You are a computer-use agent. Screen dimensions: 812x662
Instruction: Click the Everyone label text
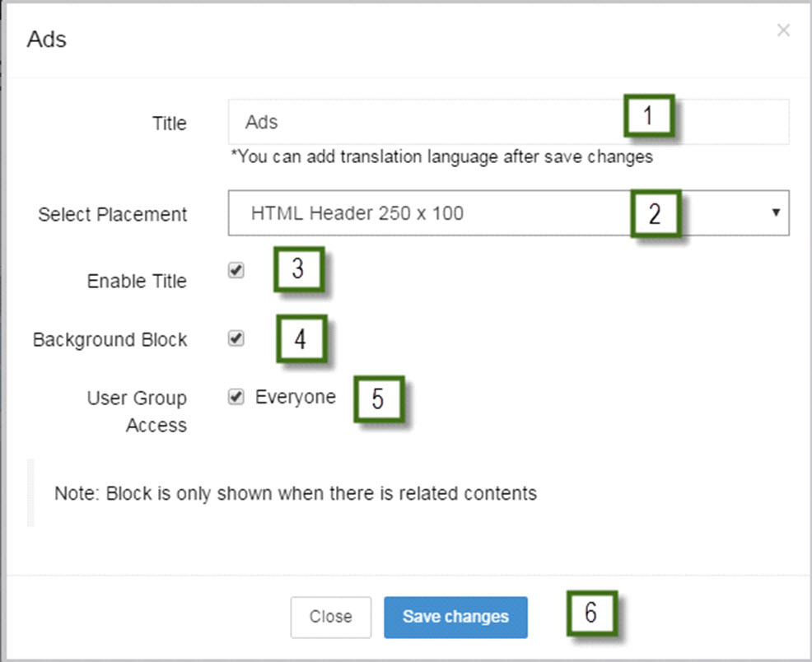(295, 397)
